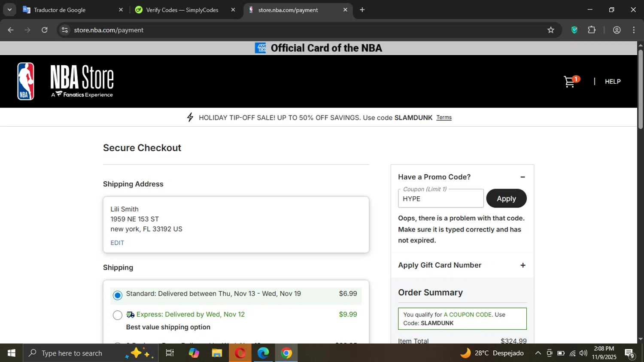Close the Verify Codes SimplyCodes tab

(233, 10)
